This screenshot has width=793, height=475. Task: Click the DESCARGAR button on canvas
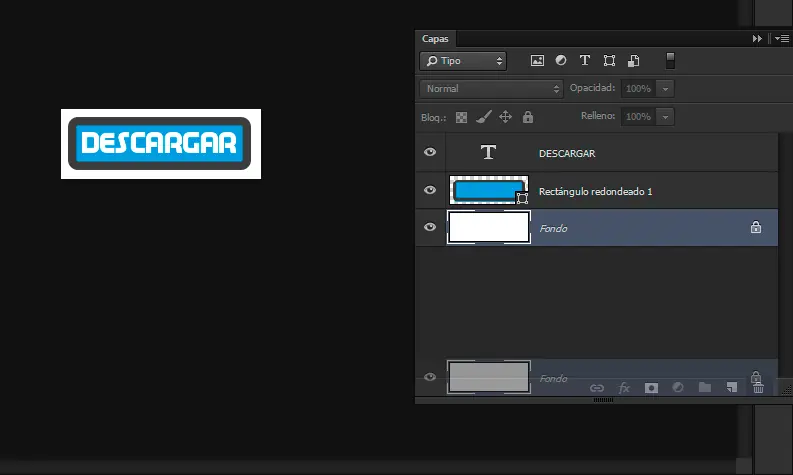[x=159, y=144]
